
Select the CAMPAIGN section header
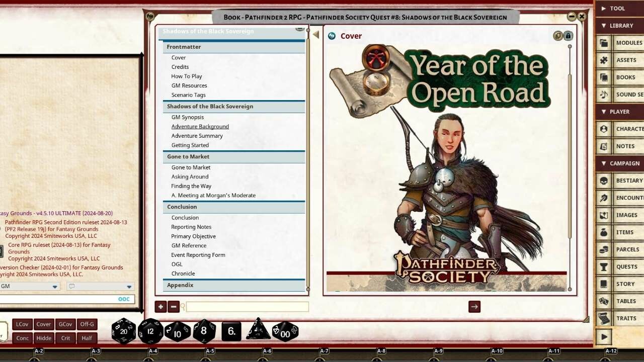(620, 163)
